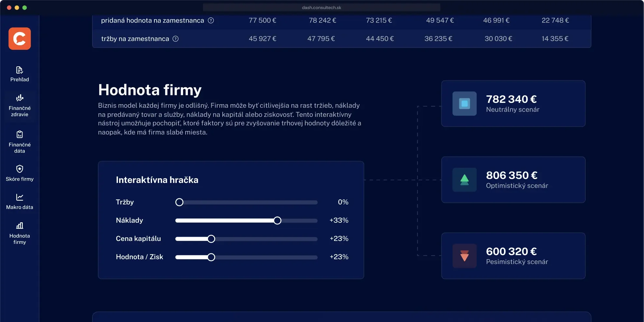Click the dash.consultech.sk address bar
The image size is (644, 322).
[321, 7]
